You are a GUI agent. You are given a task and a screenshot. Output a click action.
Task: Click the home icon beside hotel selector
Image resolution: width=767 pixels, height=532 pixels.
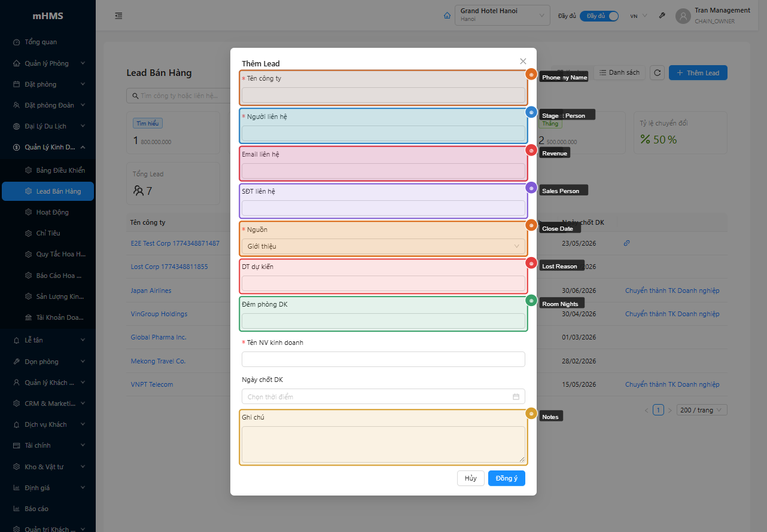click(447, 16)
